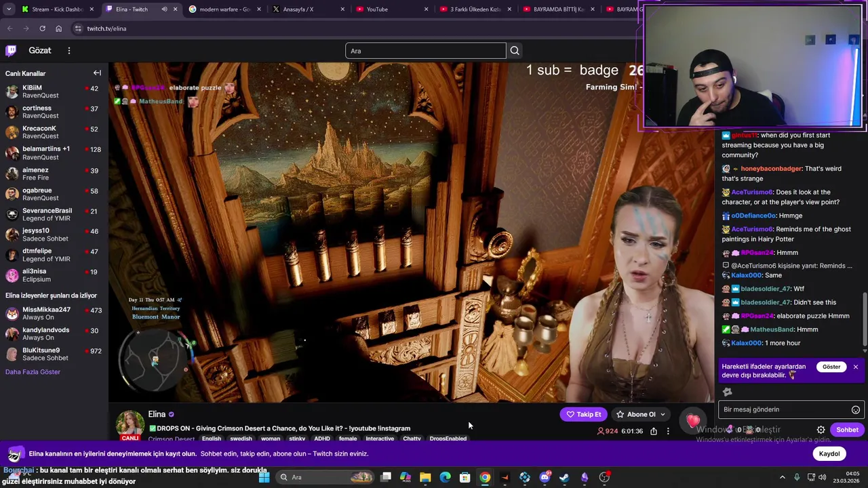
Task: Open Microsoft Edge from the taskbar
Action: point(445,477)
